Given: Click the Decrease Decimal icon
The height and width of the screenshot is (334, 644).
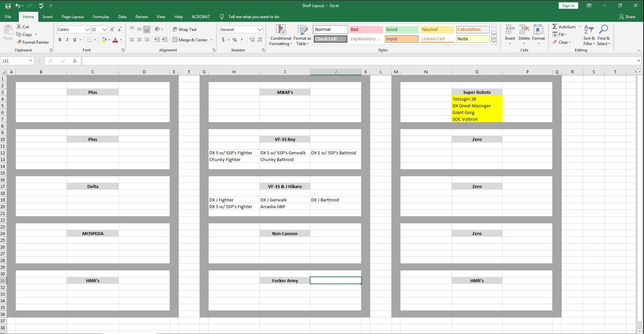Looking at the screenshot, I should click(260, 40).
